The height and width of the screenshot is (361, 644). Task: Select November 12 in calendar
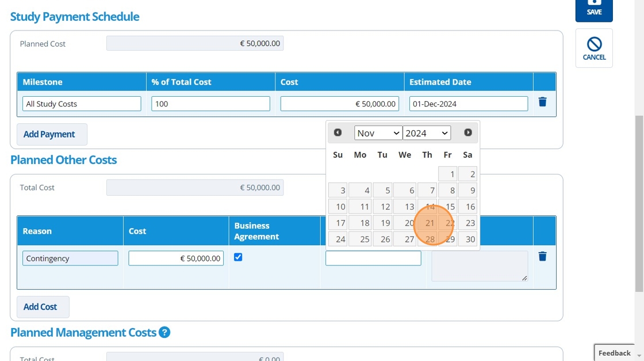[382, 206]
